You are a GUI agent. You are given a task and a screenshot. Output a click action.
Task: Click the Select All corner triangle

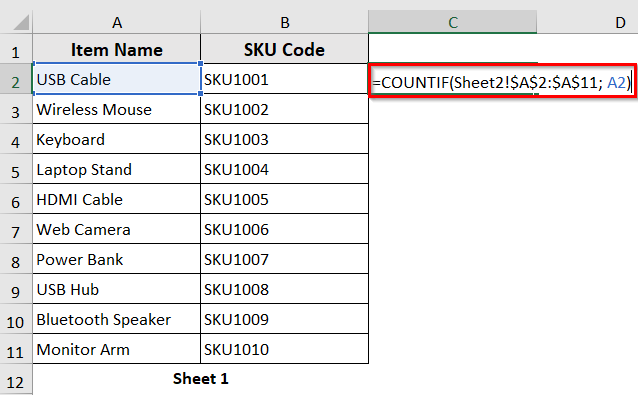[x=21, y=22]
